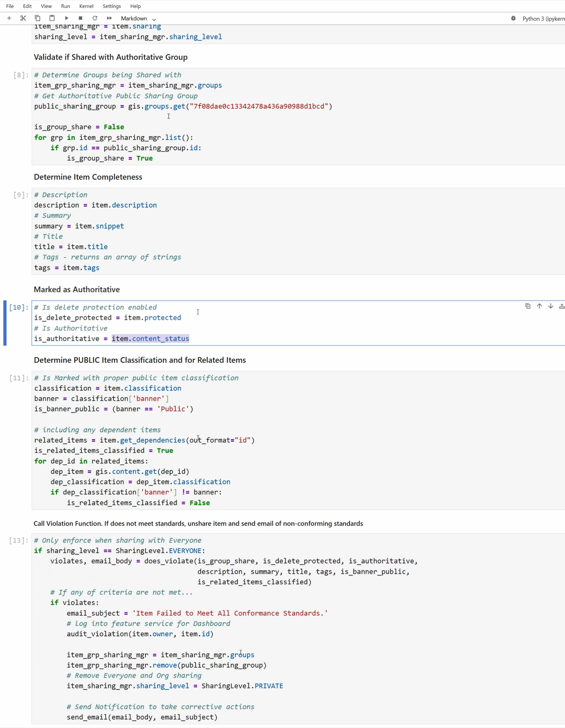Copy the selected cell from toolbar
565x728 pixels.
pyautogui.click(x=38, y=18)
